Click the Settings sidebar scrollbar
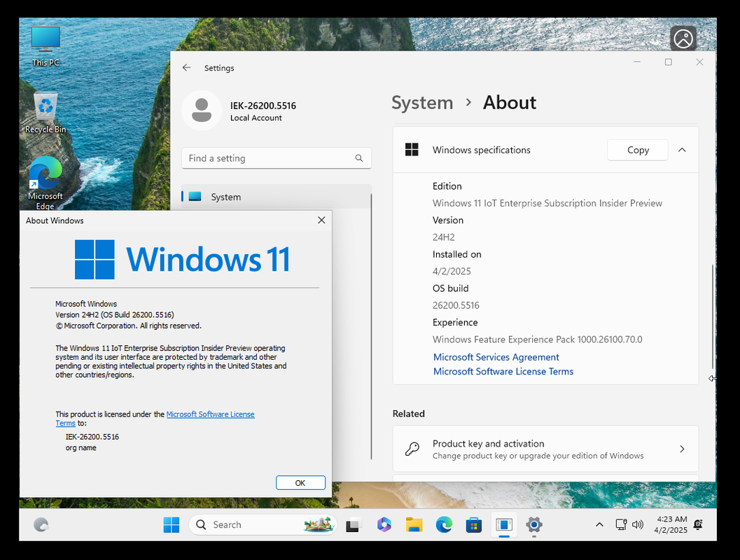Screen dimensions: 740x560 click(372, 325)
